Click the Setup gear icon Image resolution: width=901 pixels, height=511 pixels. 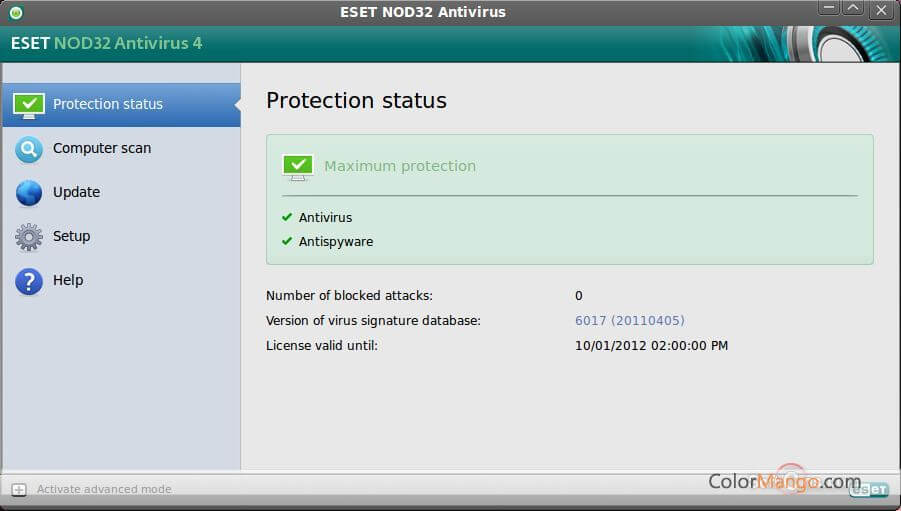pos(29,237)
